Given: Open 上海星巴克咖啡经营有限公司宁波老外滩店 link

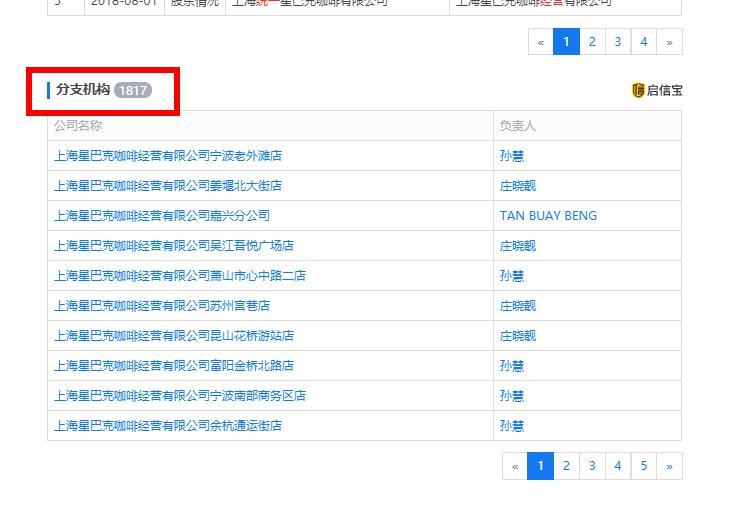Looking at the screenshot, I should 168,156.
